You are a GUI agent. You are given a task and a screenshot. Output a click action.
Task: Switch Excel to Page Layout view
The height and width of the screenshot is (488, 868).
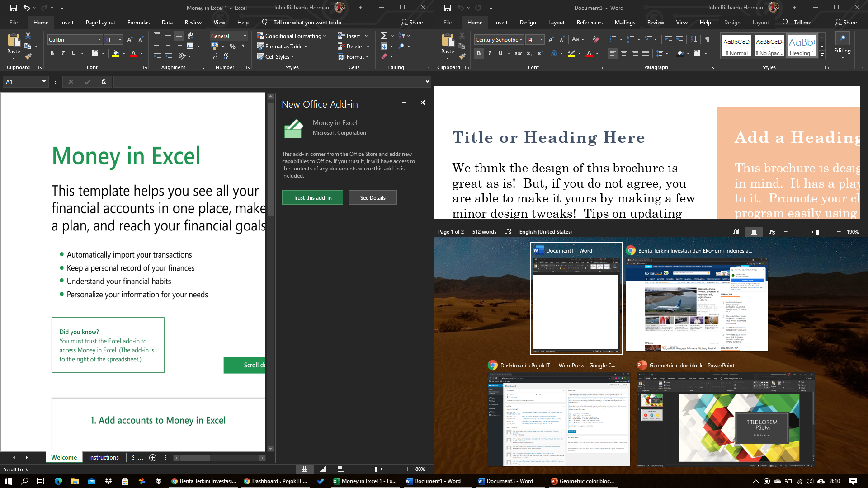tap(323, 469)
